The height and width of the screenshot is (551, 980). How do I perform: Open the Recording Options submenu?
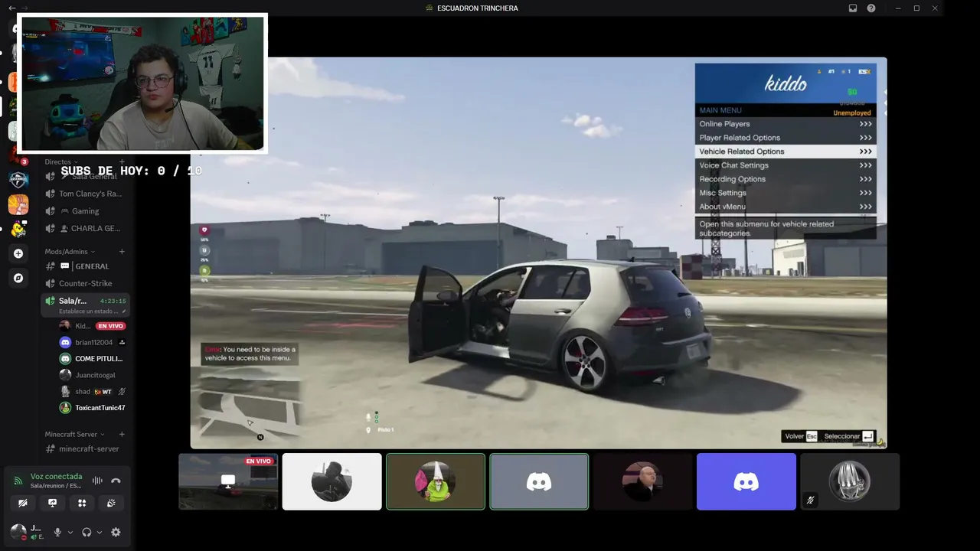(786, 179)
